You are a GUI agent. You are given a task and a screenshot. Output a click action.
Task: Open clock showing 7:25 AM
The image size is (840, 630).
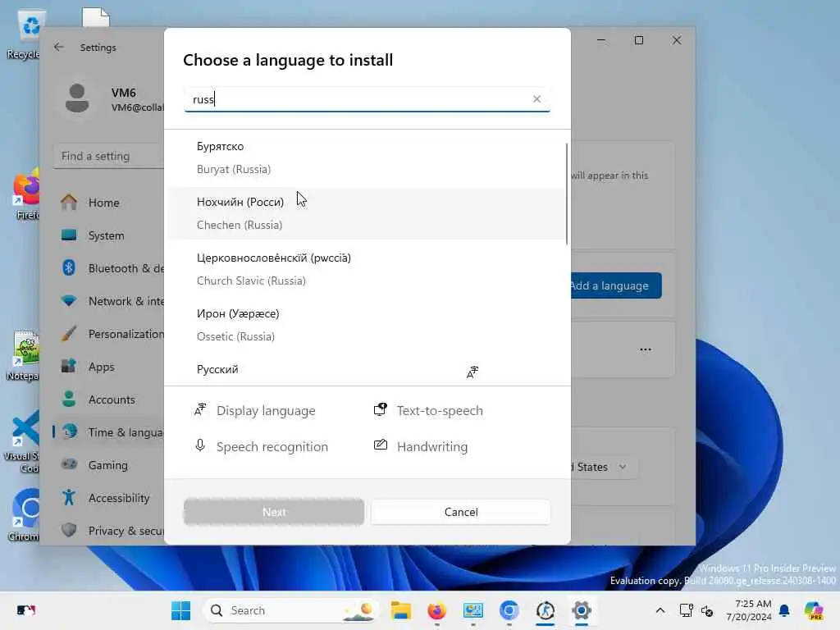pos(749,610)
